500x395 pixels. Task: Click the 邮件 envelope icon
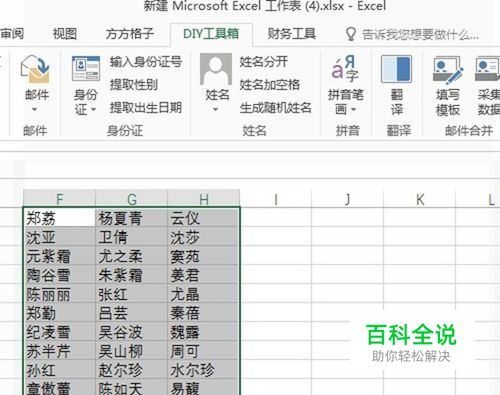click(35, 69)
